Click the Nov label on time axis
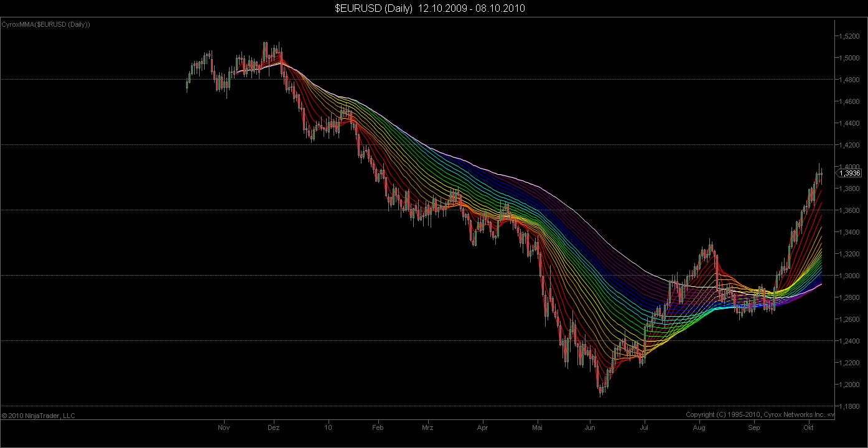 pyautogui.click(x=225, y=428)
